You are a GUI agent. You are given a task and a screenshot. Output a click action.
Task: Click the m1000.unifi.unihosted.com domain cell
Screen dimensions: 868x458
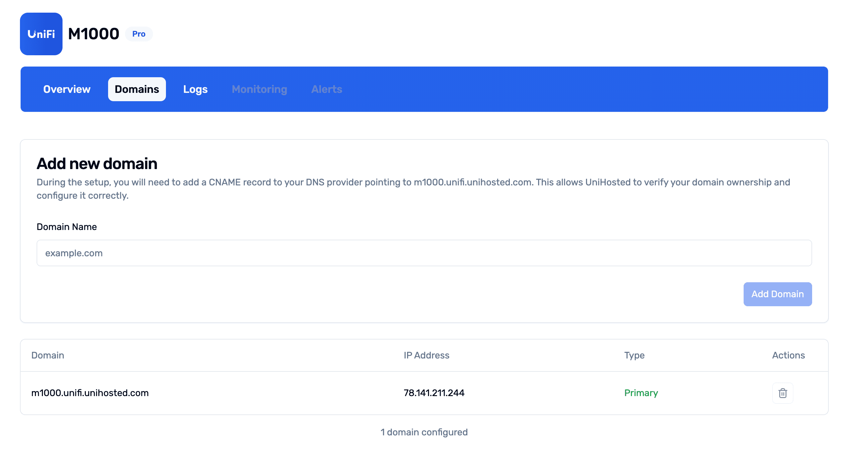[x=90, y=393]
